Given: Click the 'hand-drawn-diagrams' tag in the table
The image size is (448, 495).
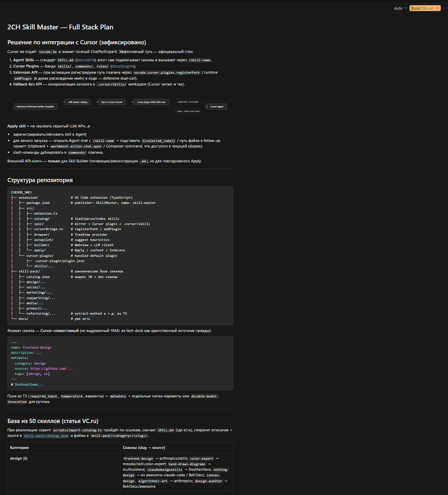Looking at the screenshot, I should [187, 464].
